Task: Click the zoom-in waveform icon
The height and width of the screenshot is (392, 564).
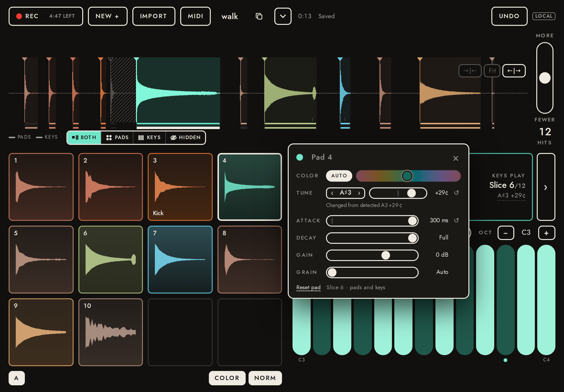Action: (x=470, y=71)
